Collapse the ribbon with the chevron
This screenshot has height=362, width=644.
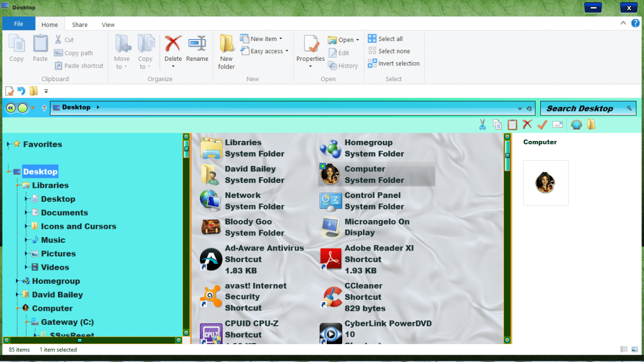pos(623,23)
